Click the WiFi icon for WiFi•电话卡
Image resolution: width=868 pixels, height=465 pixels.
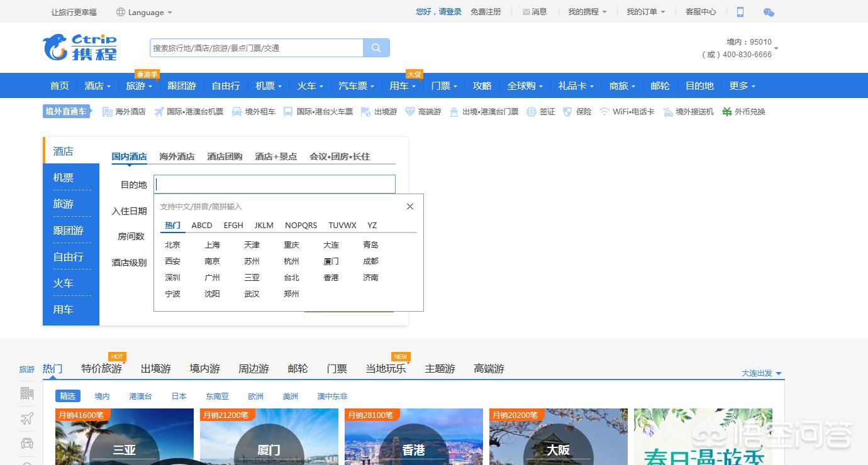point(604,111)
